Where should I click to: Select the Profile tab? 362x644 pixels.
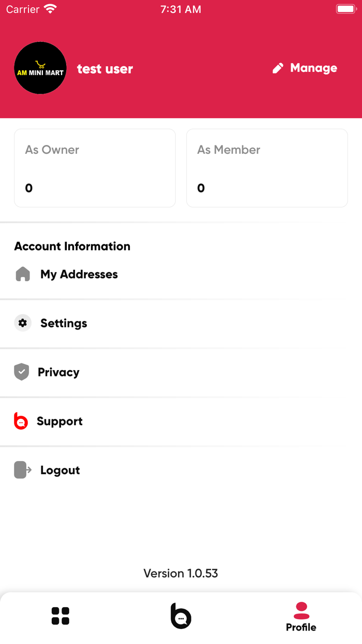pos(301,617)
